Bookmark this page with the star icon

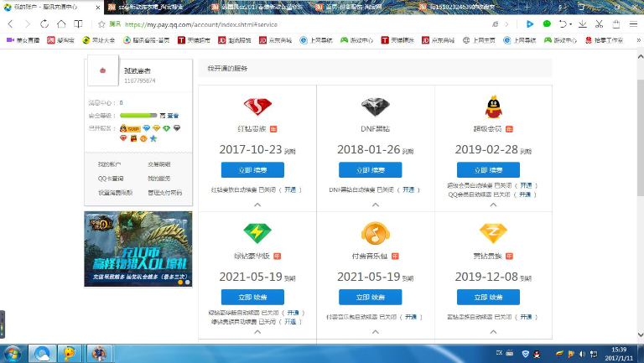(101, 24)
